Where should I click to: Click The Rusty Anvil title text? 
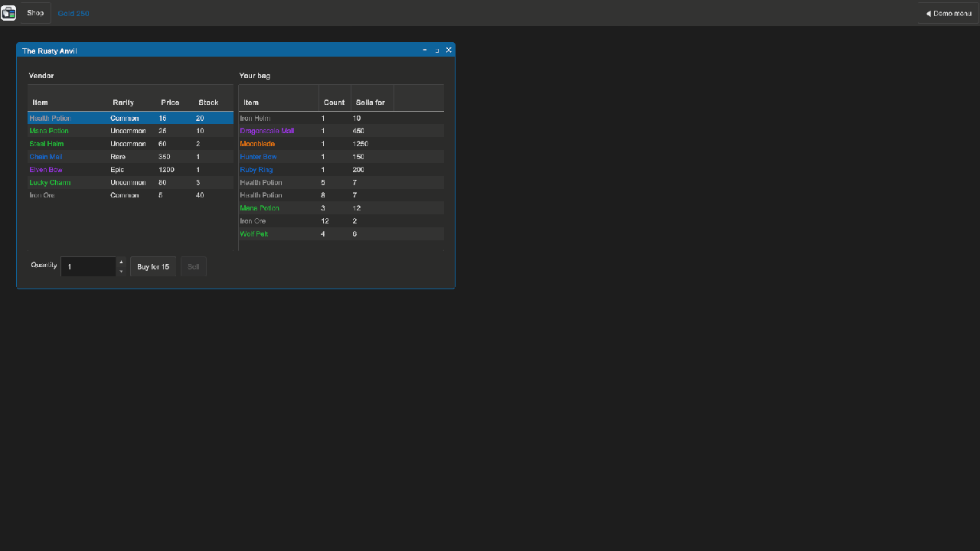tap(50, 51)
